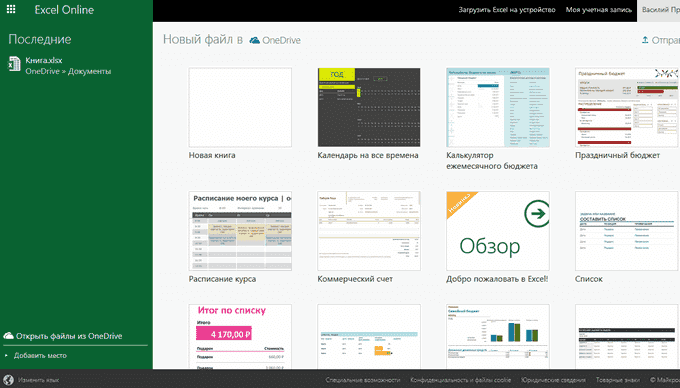Click the Книга.xlsx Excel file icon

tap(14, 64)
